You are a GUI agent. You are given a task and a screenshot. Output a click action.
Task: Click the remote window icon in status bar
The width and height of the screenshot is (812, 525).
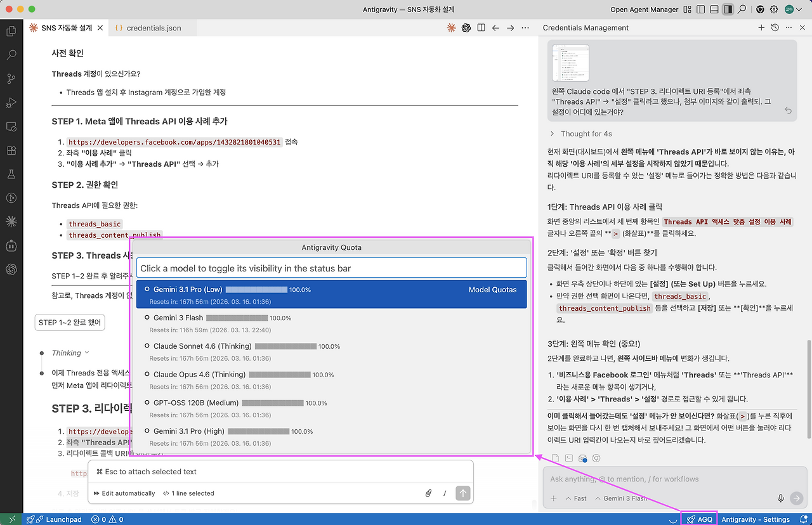pos(12,519)
